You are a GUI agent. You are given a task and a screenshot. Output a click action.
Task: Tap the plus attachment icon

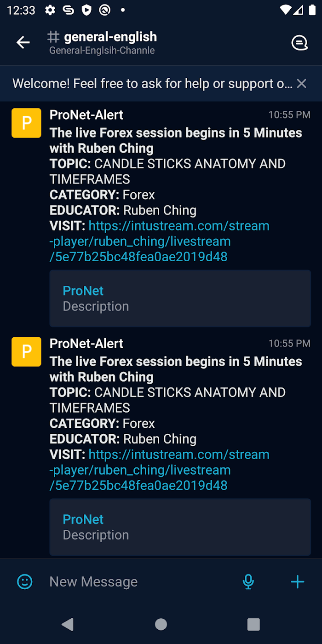(x=298, y=581)
